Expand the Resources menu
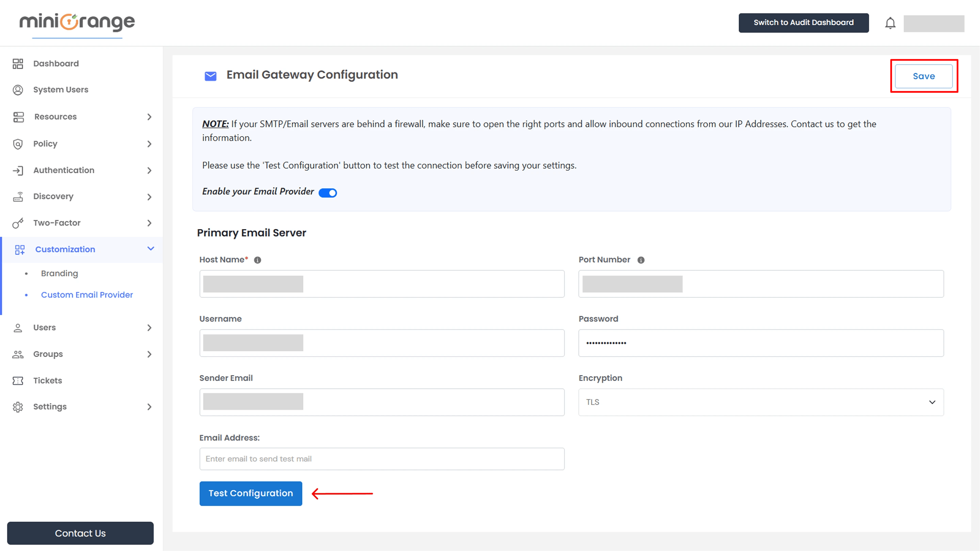This screenshot has height=551, width=980. click(55, 117)
